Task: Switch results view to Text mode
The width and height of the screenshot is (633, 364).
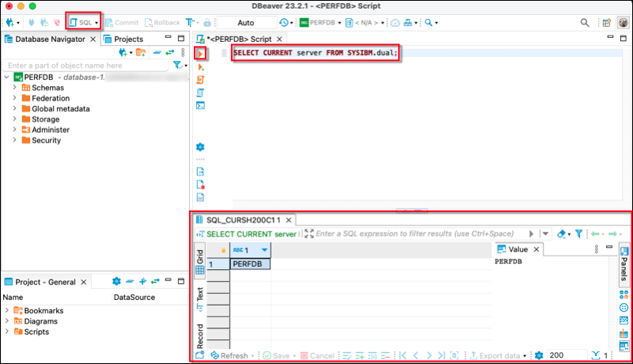Action: (x=199, y=297)
